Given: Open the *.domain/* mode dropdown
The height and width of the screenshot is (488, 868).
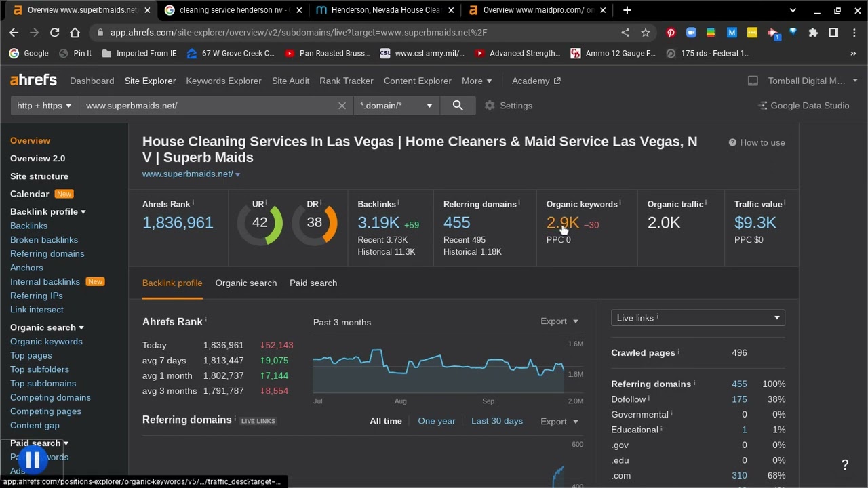Looking at the screenshot, I should tap(396, 106).
